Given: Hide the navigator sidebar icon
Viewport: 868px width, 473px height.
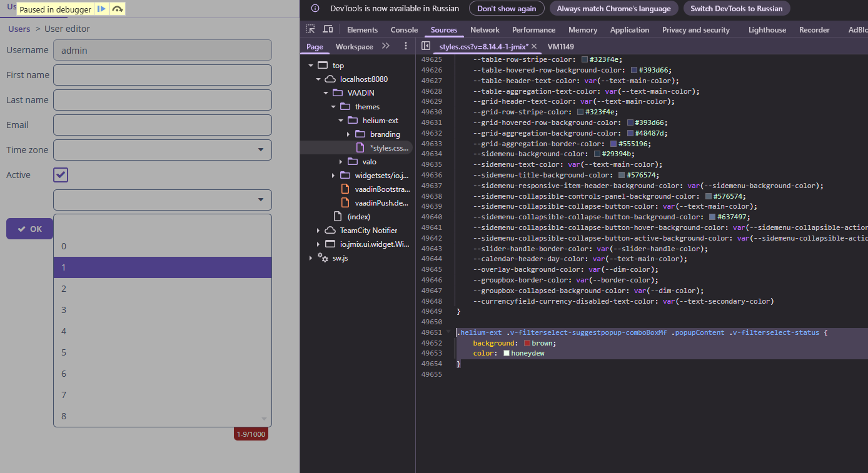Looking at the screenshot, I should click(x=426, y=46).
